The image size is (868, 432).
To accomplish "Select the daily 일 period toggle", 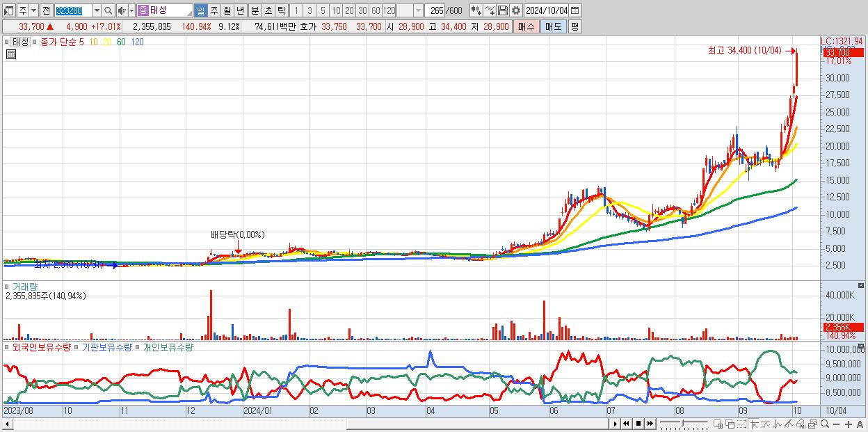I will coord(200,10).
